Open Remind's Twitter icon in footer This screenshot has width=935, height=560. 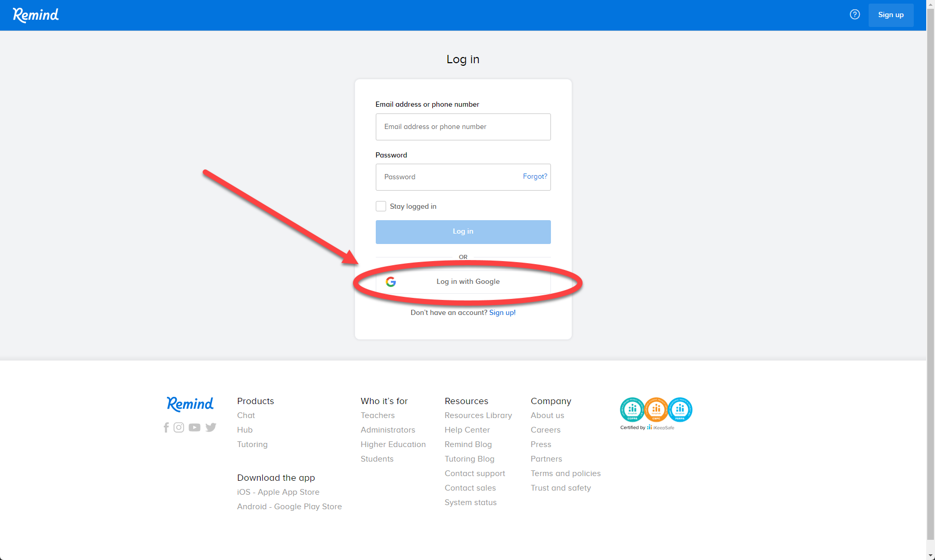(210, 427)
